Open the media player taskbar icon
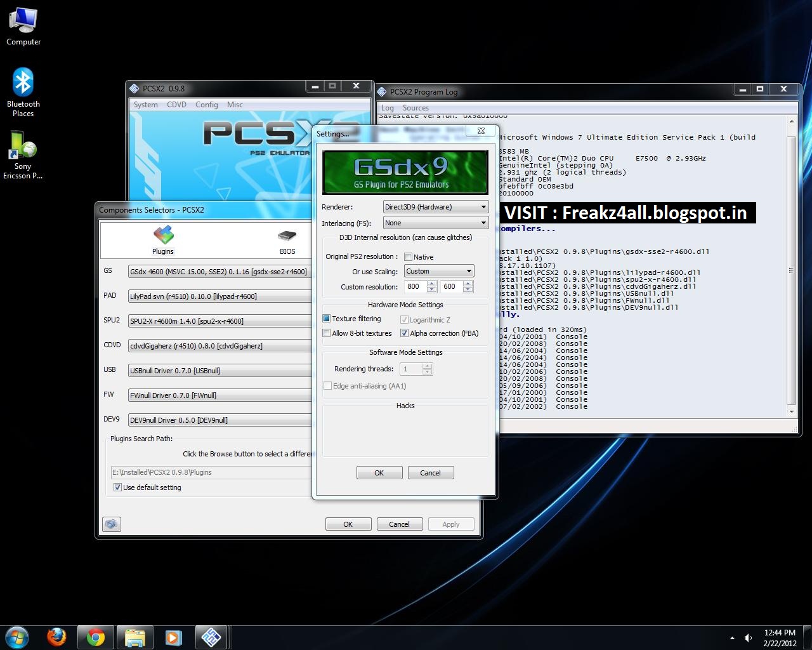The image size is (812, 650). coord(173,637)
